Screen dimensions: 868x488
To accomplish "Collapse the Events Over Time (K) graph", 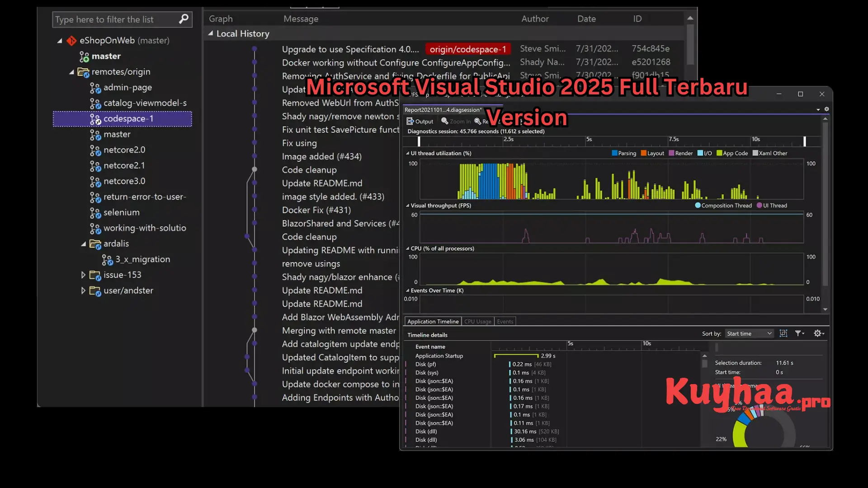I will click(407, 291).
